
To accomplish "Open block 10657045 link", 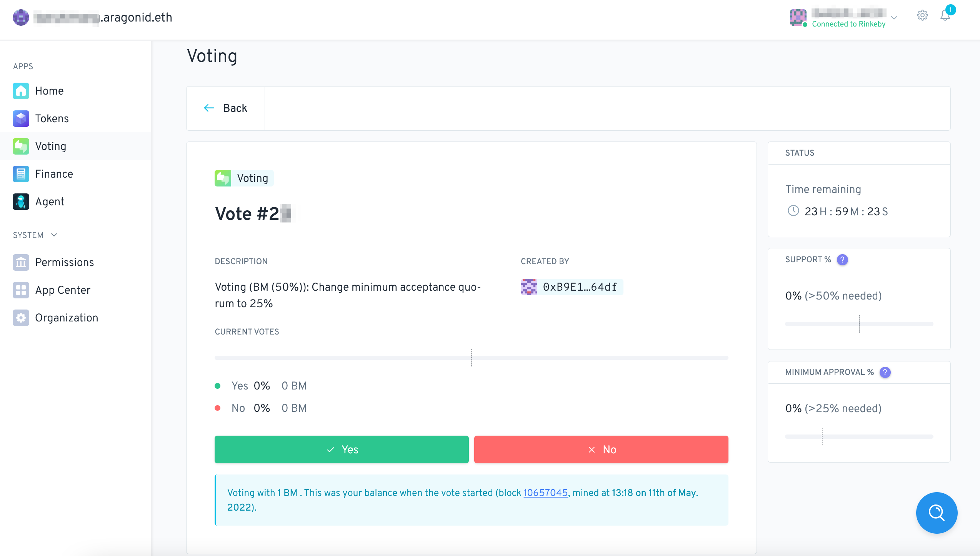I will pos(545,493).
